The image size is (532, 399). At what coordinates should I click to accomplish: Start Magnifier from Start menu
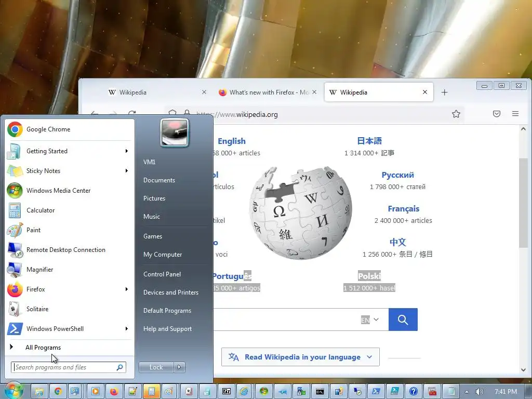pos(69,270)
